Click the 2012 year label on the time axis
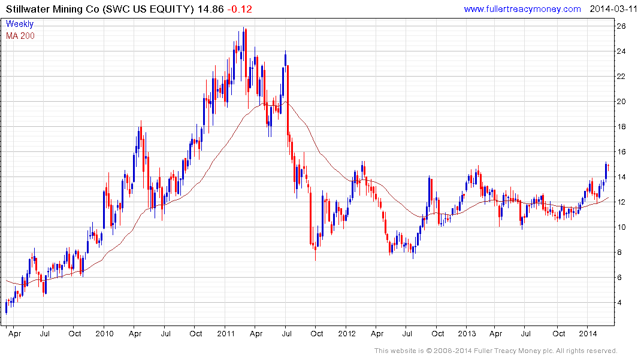 tap(347, 333)
